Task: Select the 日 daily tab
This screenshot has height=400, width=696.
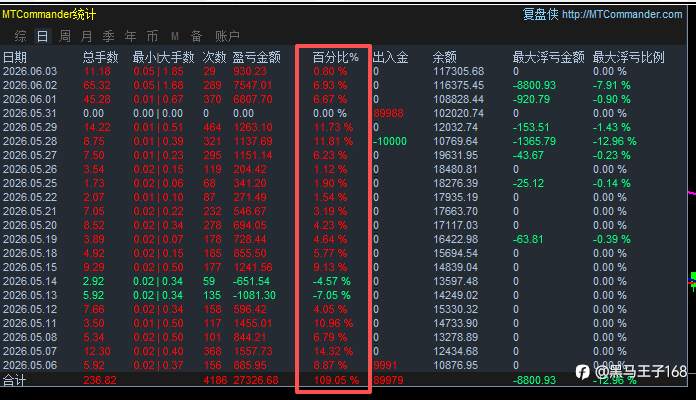Action: [x=42, y=36]
